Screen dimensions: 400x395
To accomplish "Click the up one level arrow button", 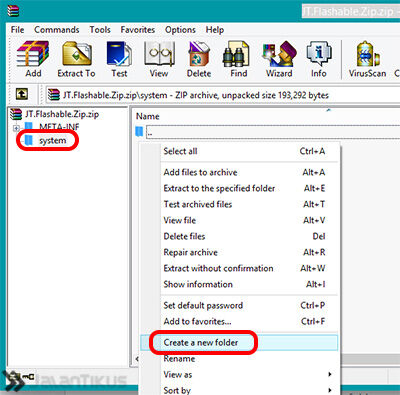I will click(22, 95).
